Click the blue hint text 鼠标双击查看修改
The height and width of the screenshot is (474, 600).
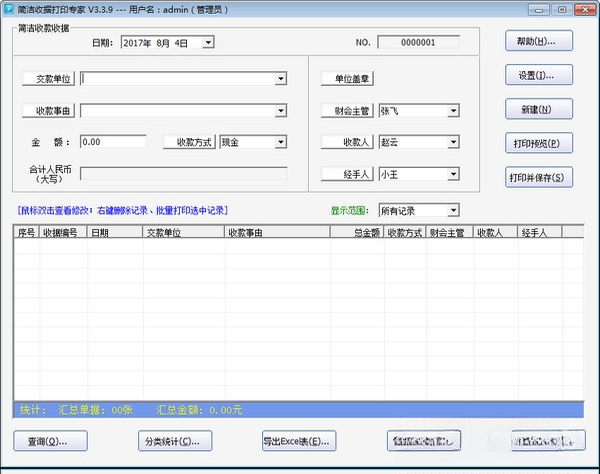[55, 210]
